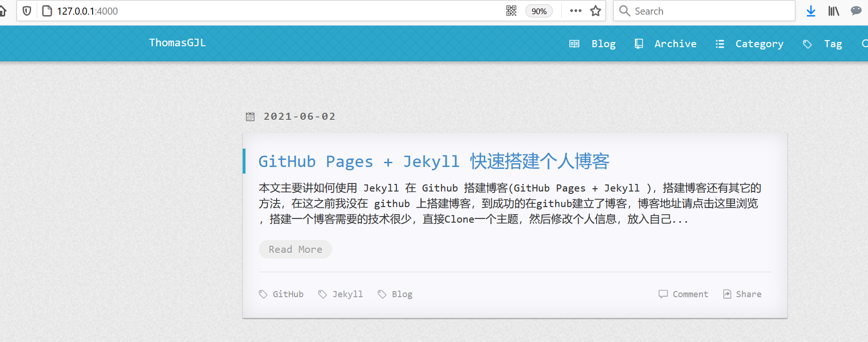Click the tag icon beside the post's Blog tag
868x342 pixels.
coord(382,294)
